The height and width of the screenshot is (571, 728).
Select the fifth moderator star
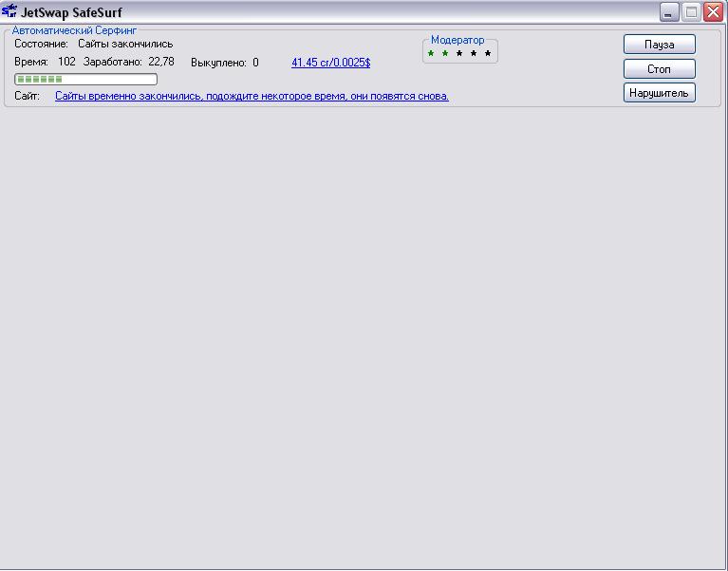(488, 53)
